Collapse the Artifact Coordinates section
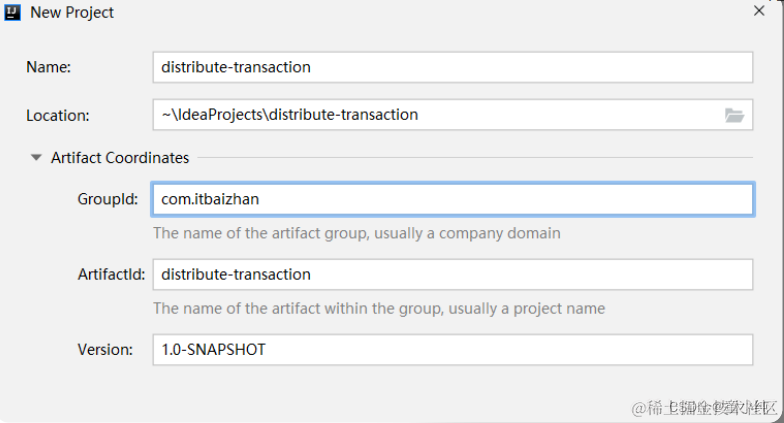 pos(36,158)
